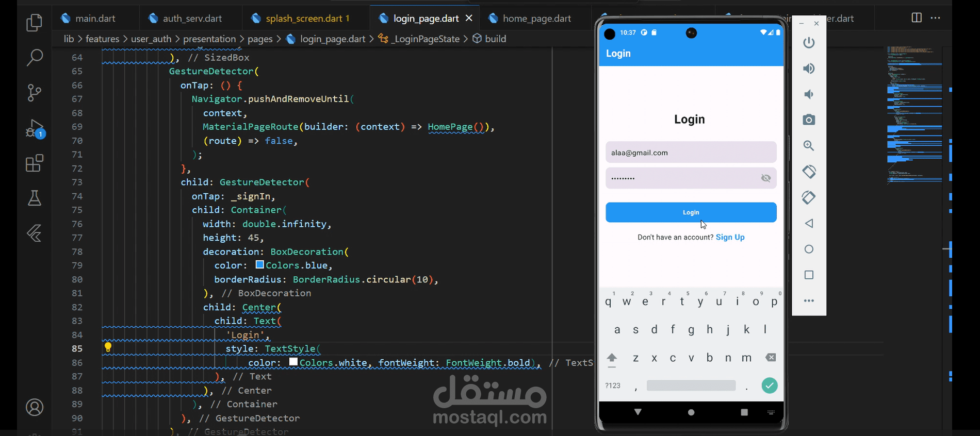Click HomePage() reference on line 69
The height and width of the screenshot is (436, 980).
click(x=456, y=127)
